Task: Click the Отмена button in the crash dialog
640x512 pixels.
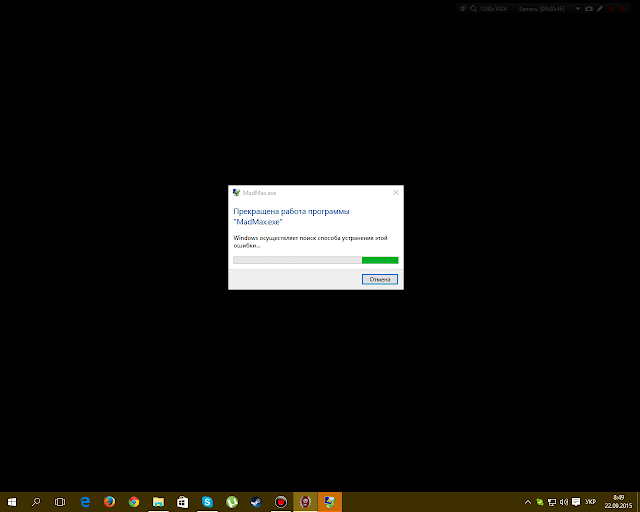Action: tap(380, 279)
